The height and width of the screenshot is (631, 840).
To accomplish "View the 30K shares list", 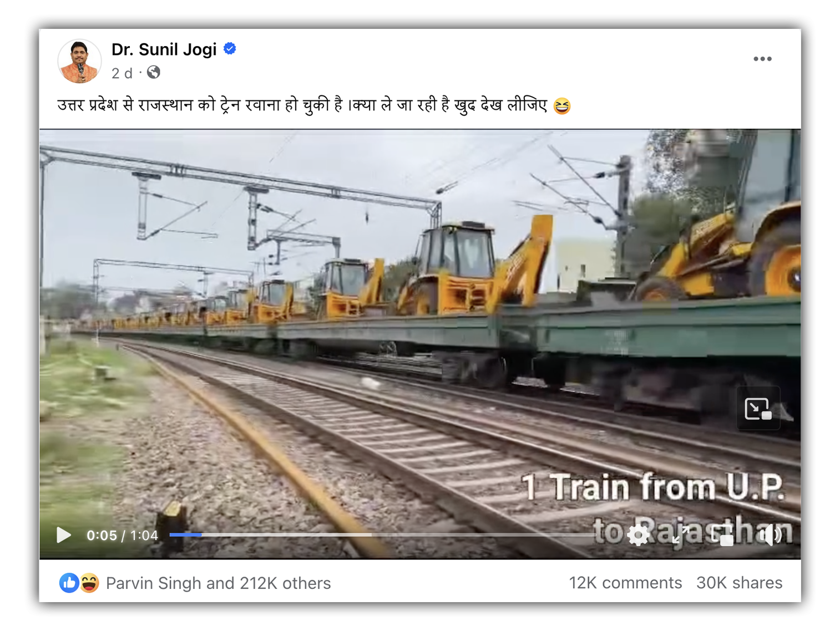I will click(x=739, y=583).
